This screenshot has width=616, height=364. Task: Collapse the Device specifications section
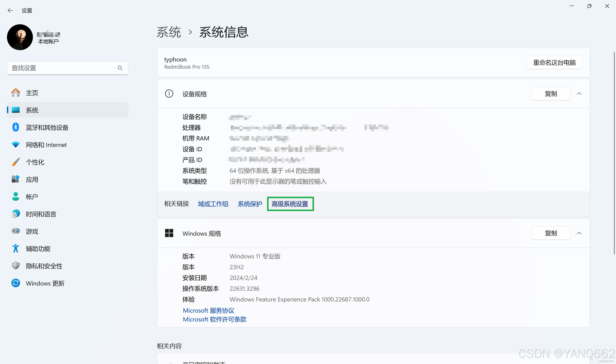point(579,94)
